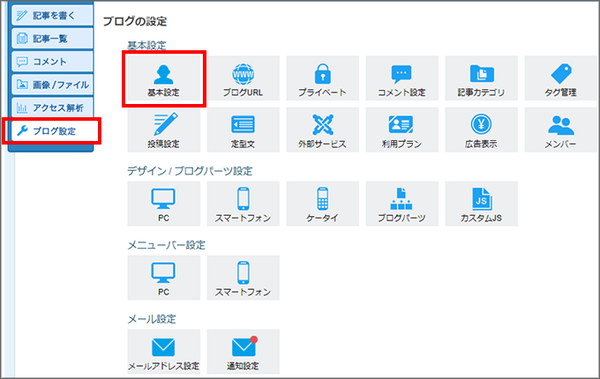Screen dimensions: 600x379
Task: Select コメント in the sidebar
Action: point(52,62)
